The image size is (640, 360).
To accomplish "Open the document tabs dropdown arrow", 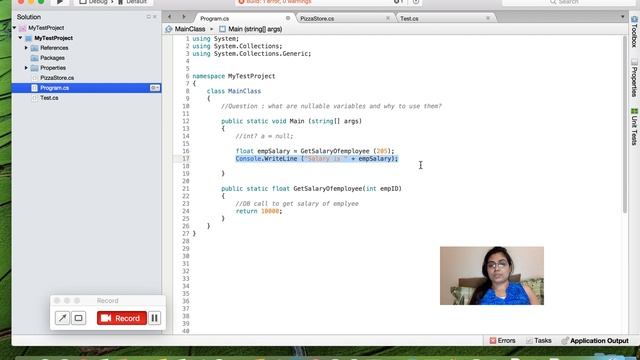I will (622, 17).
